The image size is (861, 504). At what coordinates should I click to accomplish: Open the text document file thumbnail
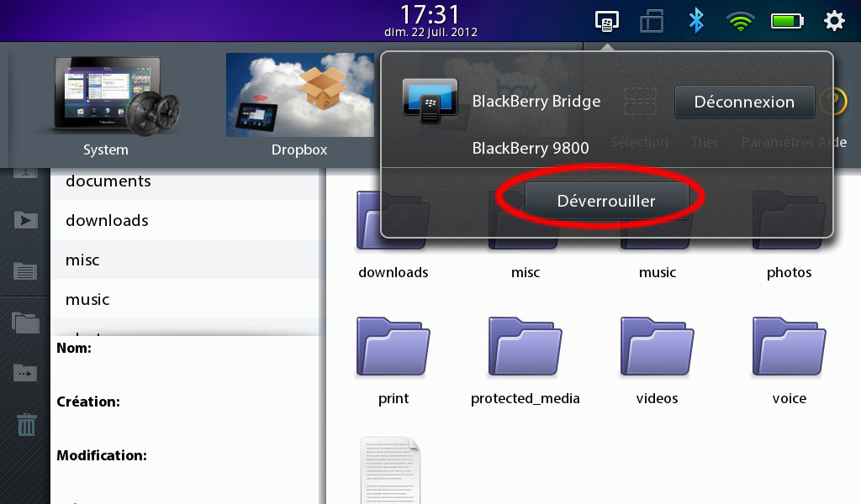(x=390, y=470)
